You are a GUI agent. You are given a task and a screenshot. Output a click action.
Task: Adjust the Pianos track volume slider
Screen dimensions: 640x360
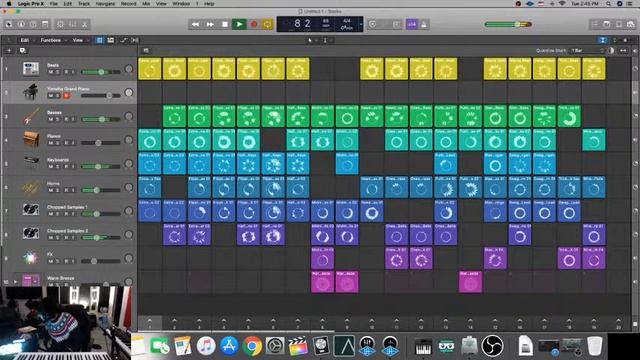coord(100,143)
